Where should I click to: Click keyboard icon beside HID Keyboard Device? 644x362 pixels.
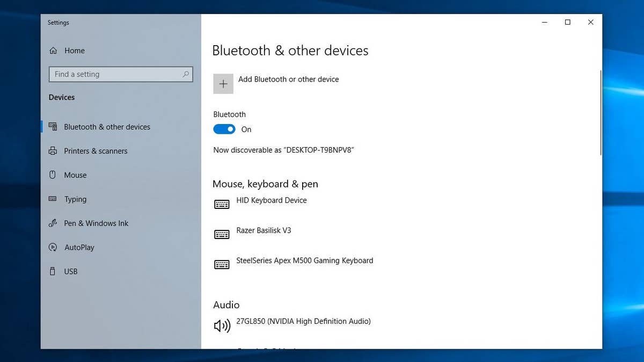(222, 205)
